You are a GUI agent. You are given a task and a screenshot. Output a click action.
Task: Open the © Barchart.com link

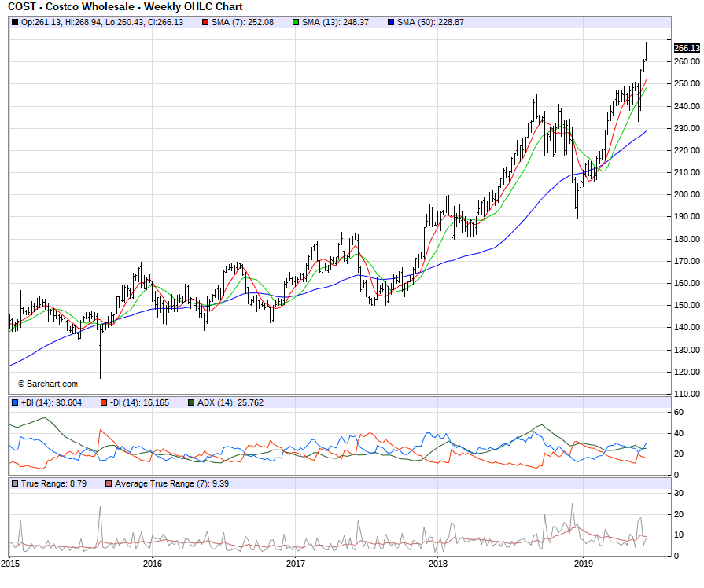pos(48,384)
